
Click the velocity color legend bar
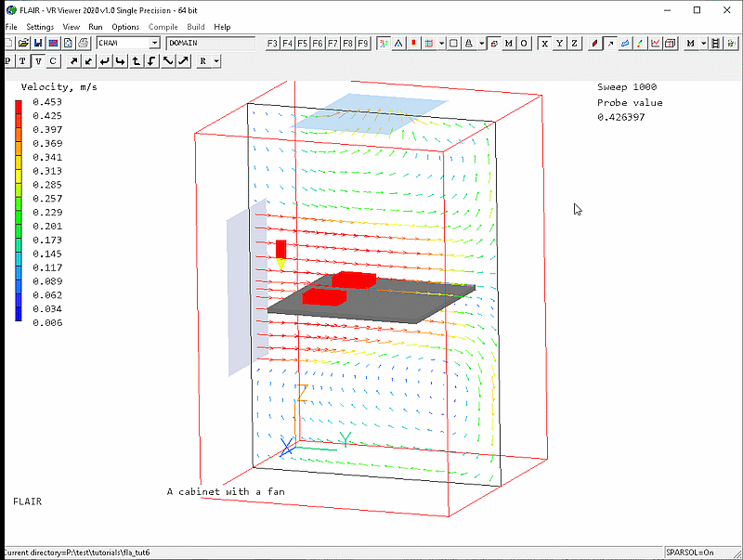20,209
